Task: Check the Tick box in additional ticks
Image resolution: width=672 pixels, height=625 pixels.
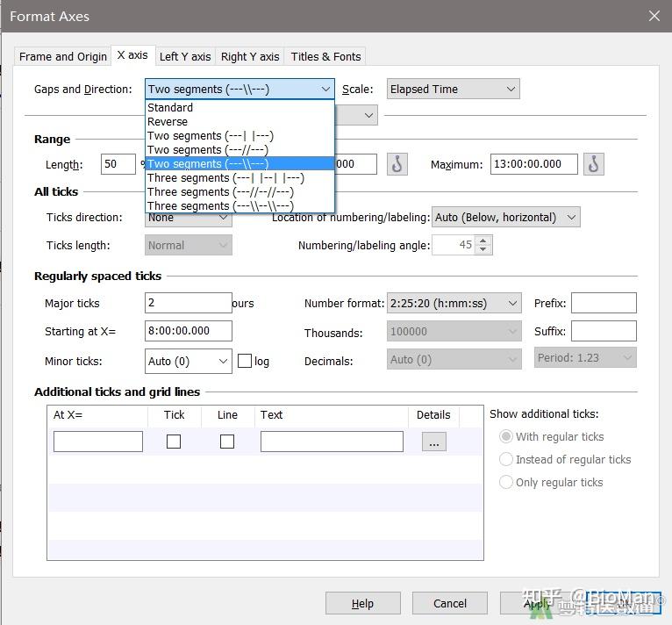Action: click(174, 442)
